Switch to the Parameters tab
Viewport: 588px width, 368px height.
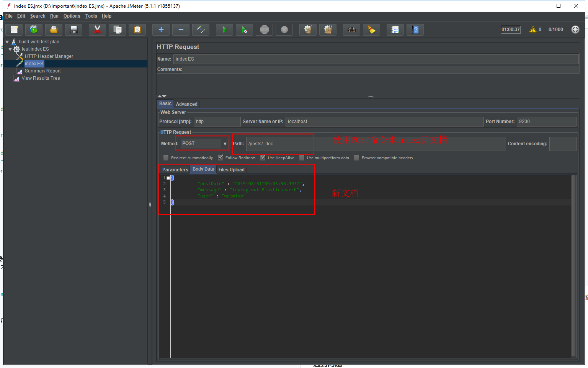[175, 170]
